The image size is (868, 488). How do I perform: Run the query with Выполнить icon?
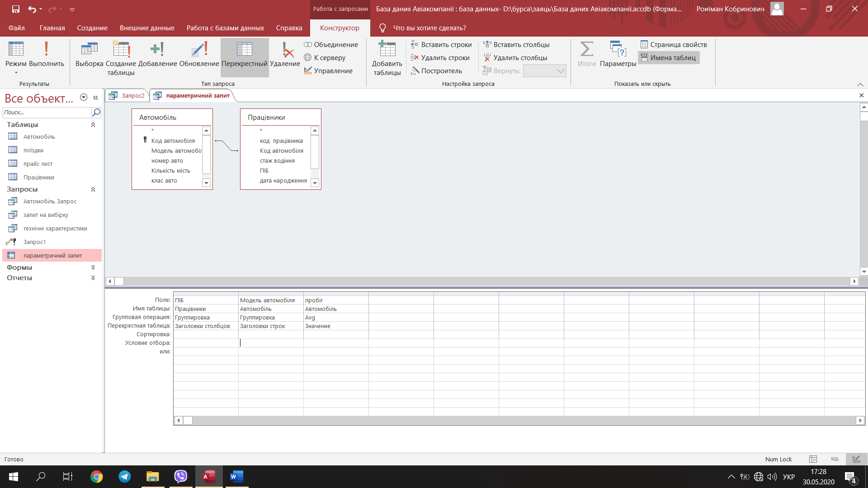[46, 54]
